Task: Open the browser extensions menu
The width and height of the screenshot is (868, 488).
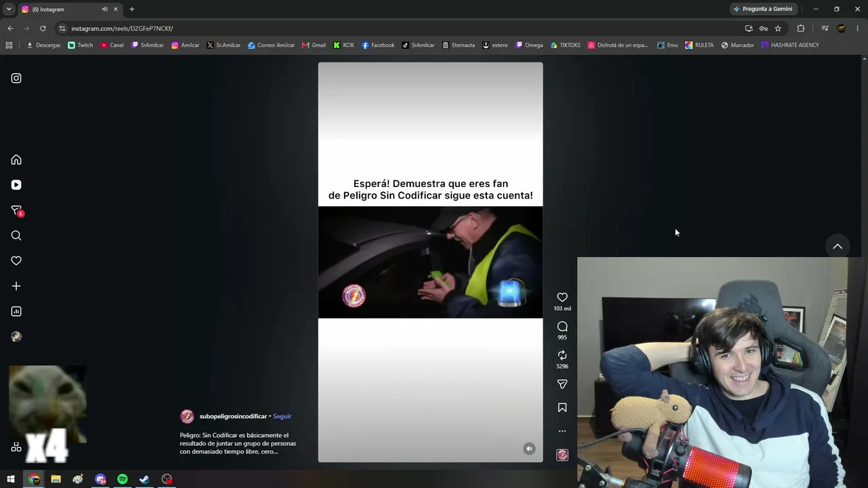Action: (x=801, y=28)
